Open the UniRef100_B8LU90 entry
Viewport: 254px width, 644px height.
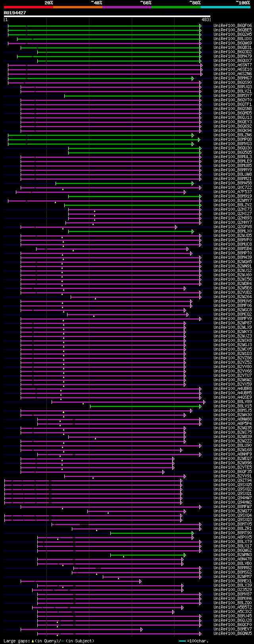(233, 445)
